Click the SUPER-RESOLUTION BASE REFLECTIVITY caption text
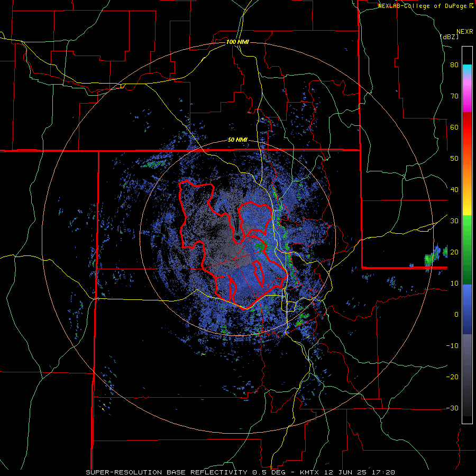Viewport: 476px width, 476px height. point(167,472)
